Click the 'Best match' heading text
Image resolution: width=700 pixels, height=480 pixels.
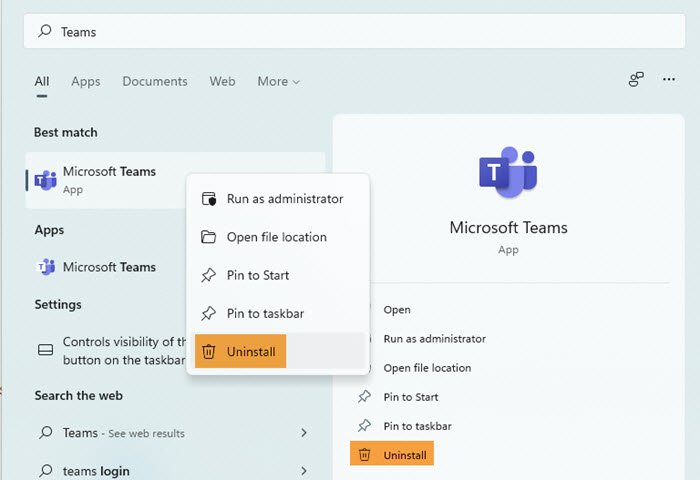pos(66,133)
